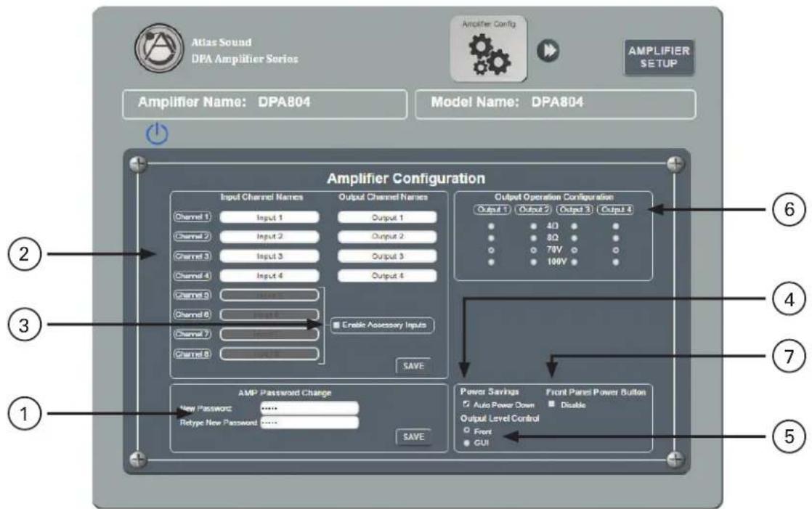This screenshot has width=812, height=509.
Task: Click the blue power icon
Action: (157, 134)
